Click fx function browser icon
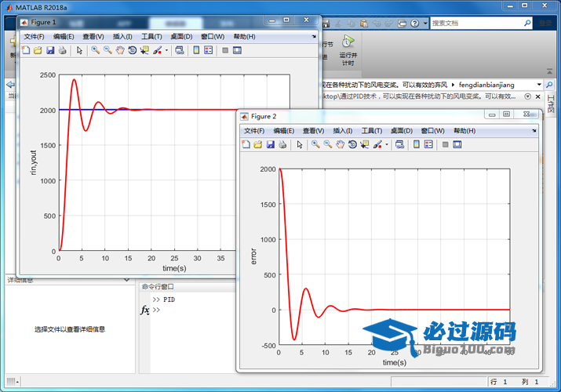 [145, 310]
